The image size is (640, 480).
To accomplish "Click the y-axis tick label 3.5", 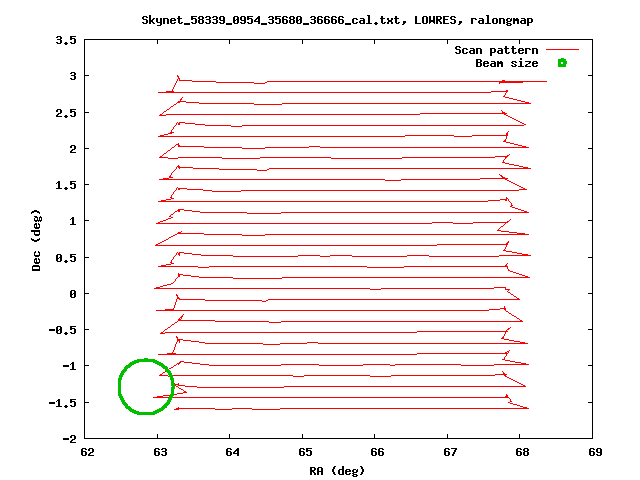I will coord(66,40).
